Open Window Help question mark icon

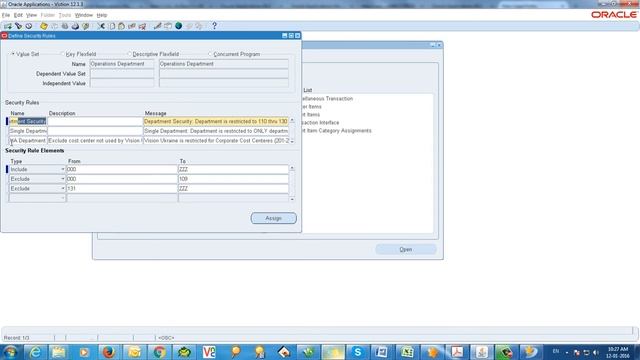coord(214,26)
